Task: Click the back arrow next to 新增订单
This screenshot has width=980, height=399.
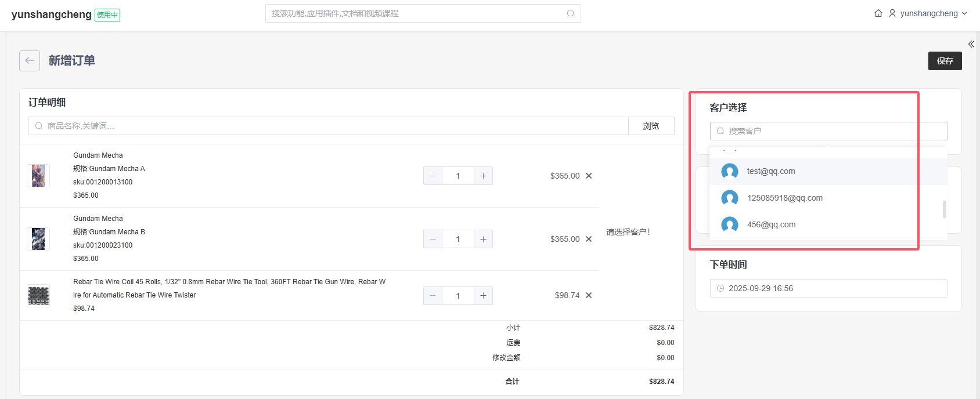Action: [30, 61]
